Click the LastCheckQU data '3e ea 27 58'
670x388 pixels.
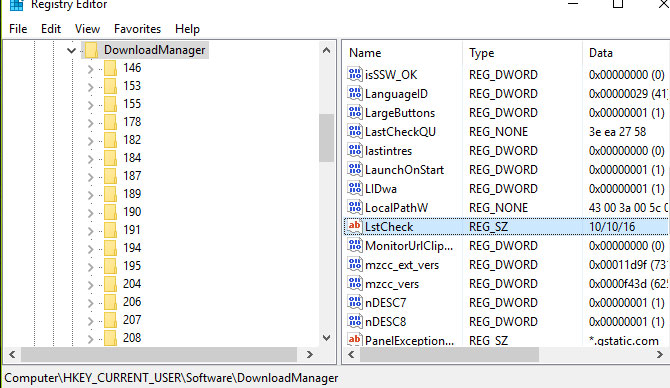click(617, 132)
